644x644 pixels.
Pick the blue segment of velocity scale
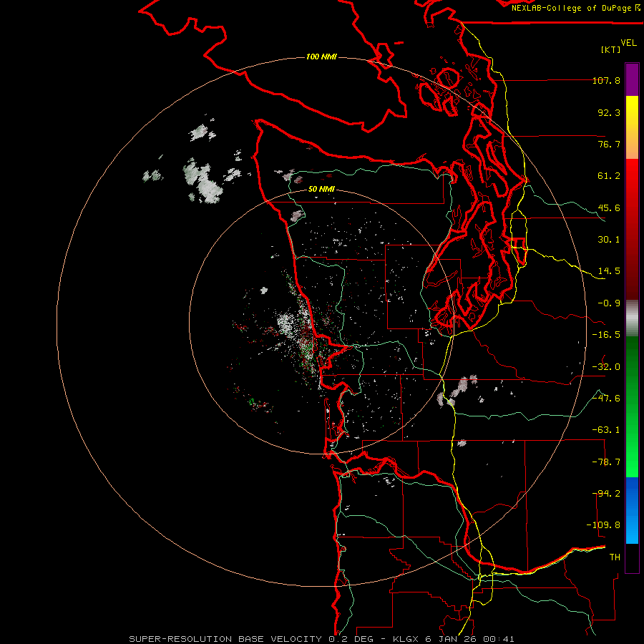coord(632,510)
